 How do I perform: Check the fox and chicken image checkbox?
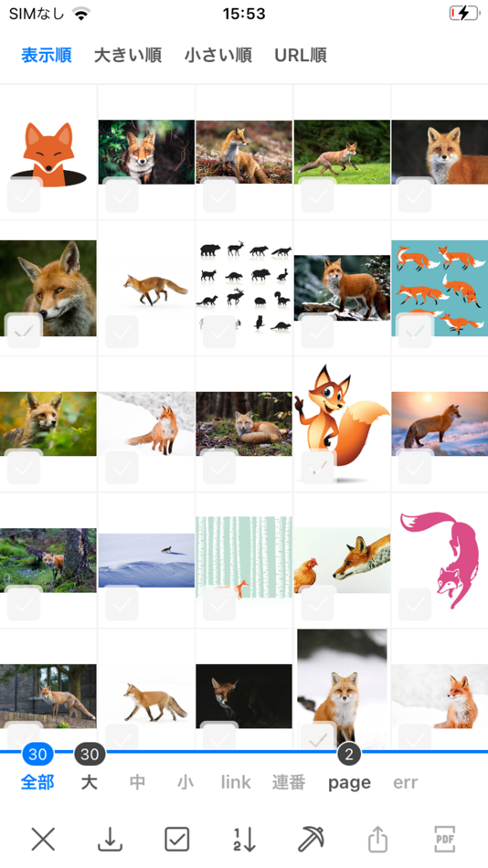tap(317, 603)
